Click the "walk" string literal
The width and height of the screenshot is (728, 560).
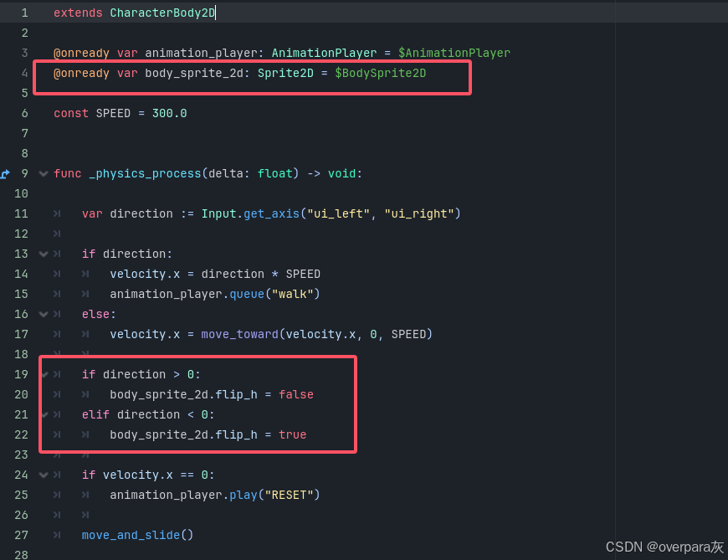293,294
